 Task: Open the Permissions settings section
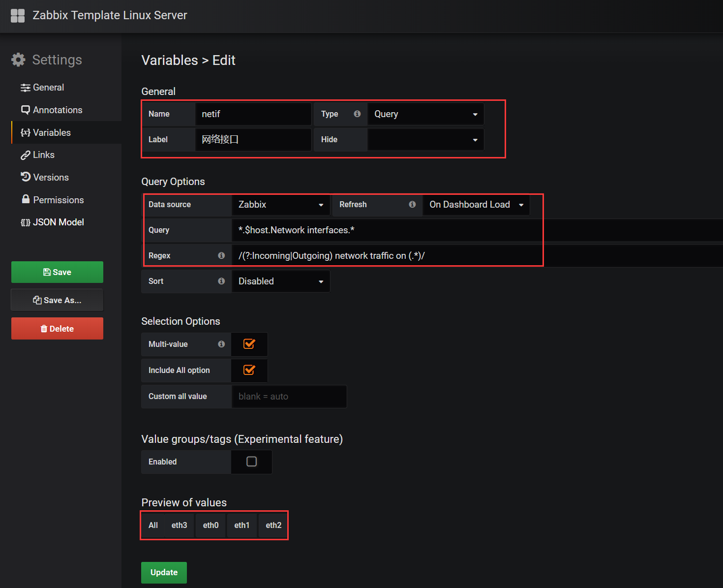(x=58, y=200)
